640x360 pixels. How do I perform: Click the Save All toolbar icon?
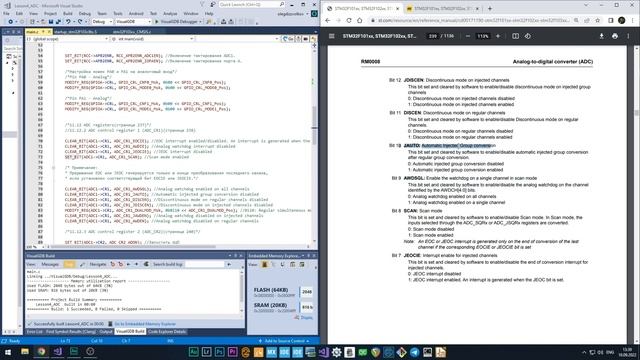(58, 22)
